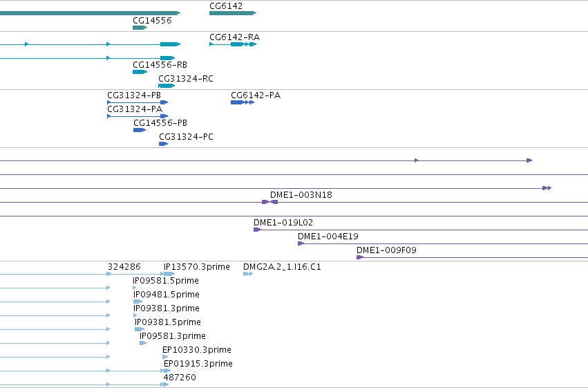Click the IP09381.5prime EST label
The width and height of the screenshot is (588, 388).
click(x=168, y=322)
